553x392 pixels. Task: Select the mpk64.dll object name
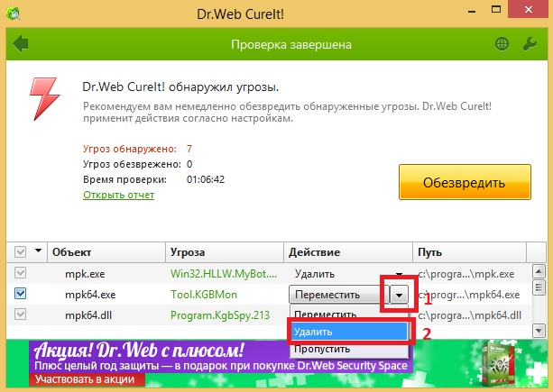coord(88,315)
